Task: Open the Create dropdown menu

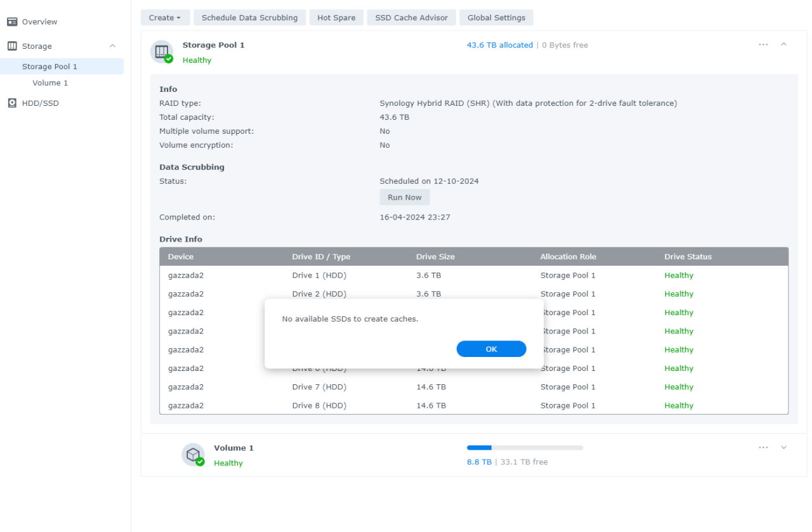Action: click(x=165, y=18)
